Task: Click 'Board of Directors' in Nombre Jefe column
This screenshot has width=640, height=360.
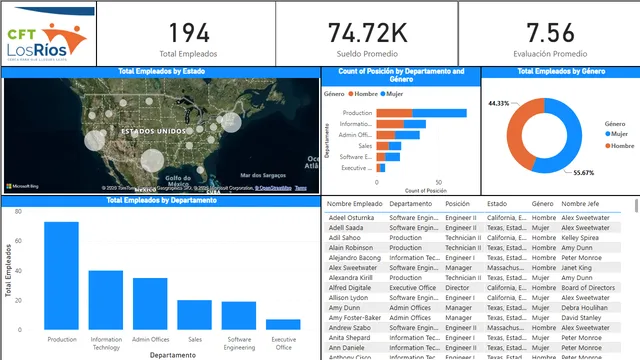Action: point(588,288)
